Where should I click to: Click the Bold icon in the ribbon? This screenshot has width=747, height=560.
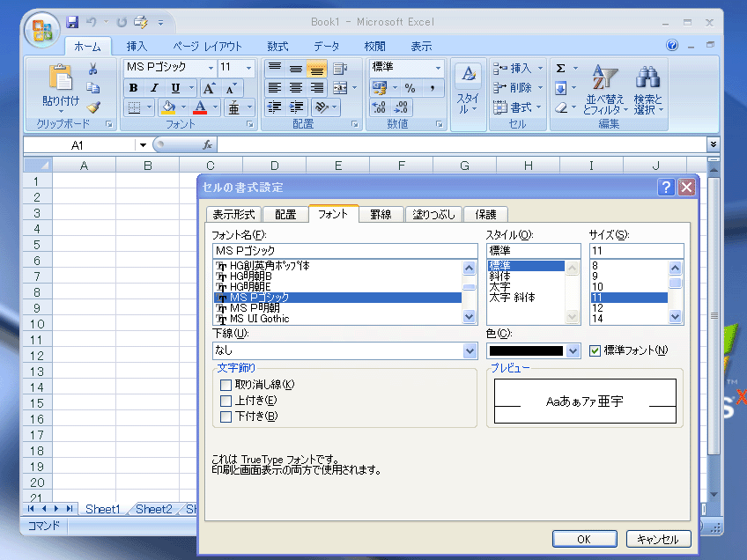click(x=133, y=88)
